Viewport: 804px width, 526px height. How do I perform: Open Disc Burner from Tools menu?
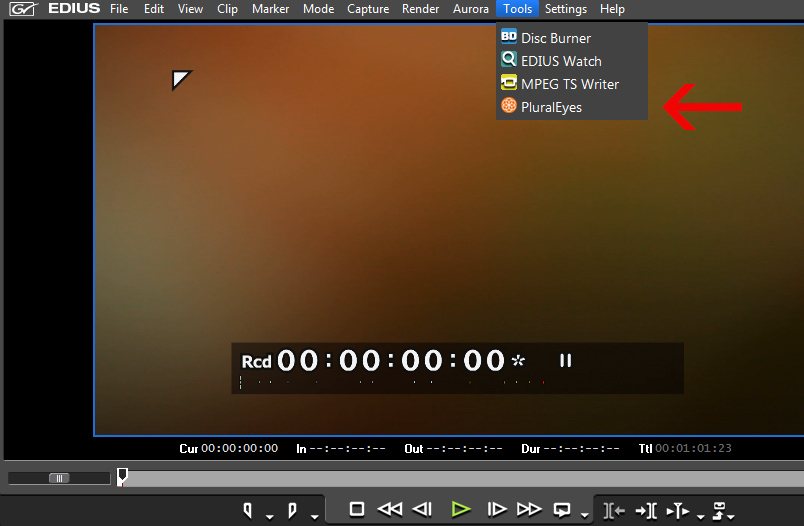(555, 38)
